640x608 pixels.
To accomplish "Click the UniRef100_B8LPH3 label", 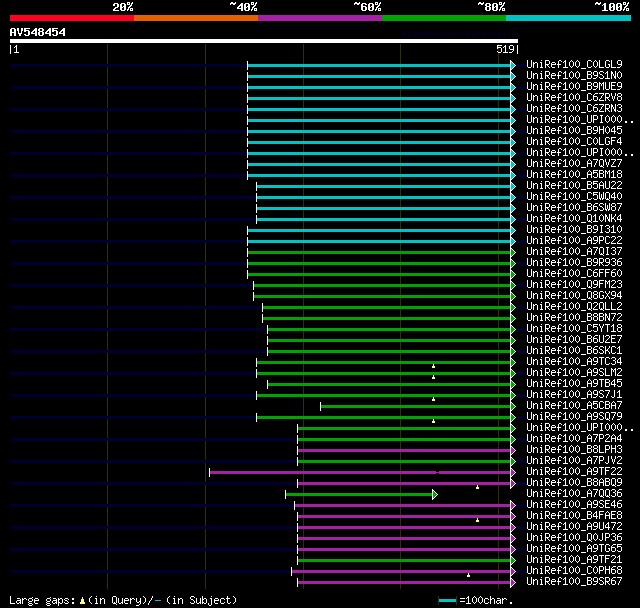I will tap(574, 450).
